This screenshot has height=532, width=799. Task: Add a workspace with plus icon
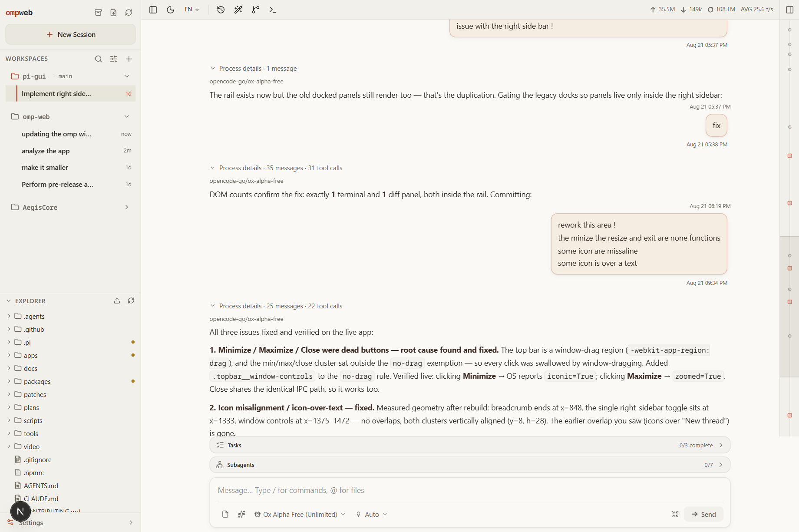(129, 59)
